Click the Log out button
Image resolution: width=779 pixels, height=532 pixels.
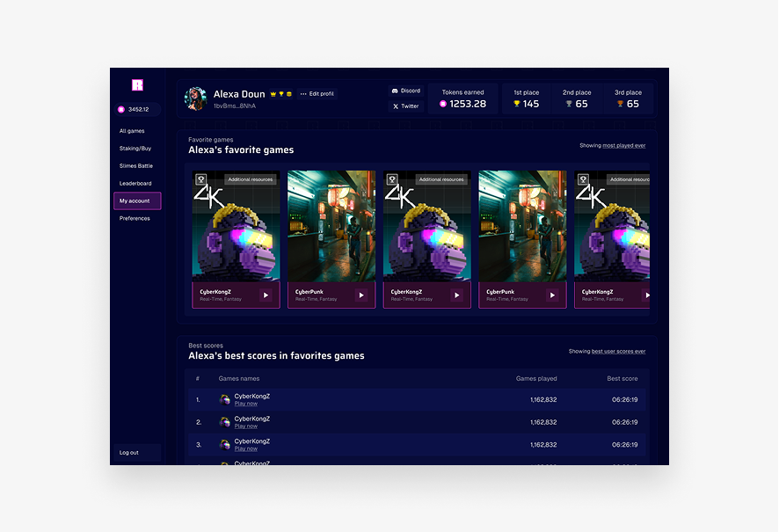(x=128, y=452)
